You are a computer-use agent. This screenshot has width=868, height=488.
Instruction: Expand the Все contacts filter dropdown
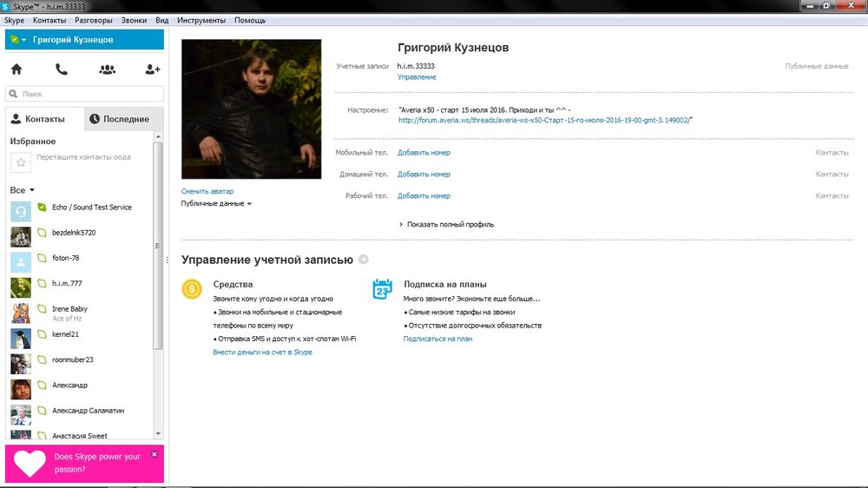coord(32,190)
